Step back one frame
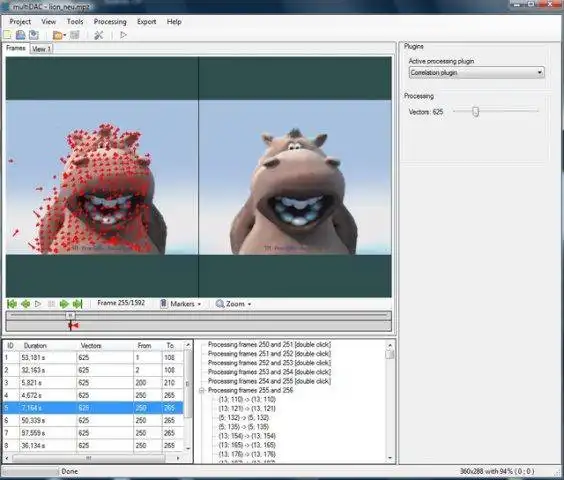This screenshot has width=564, height=480. pyautogui.click(x=25, y=304)
